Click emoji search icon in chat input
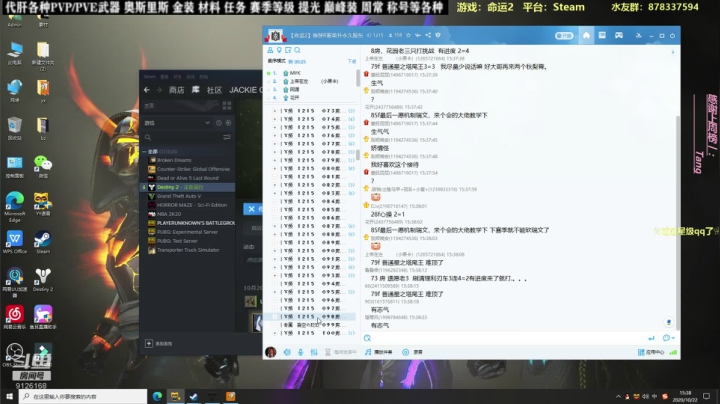 (367, 338)
